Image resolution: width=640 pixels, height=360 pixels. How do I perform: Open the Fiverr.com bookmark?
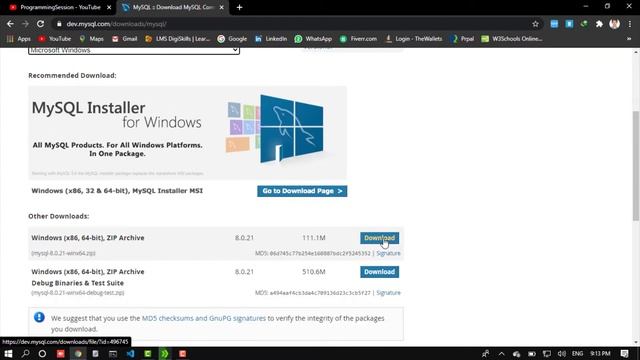click(358, 39)
